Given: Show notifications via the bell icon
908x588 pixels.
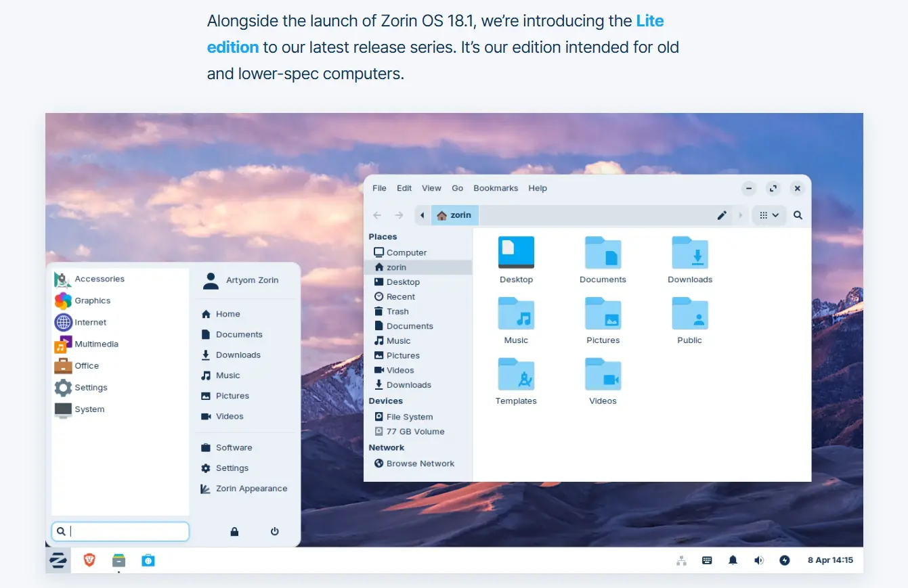Looking at the screenshot, I should point(733,560).
